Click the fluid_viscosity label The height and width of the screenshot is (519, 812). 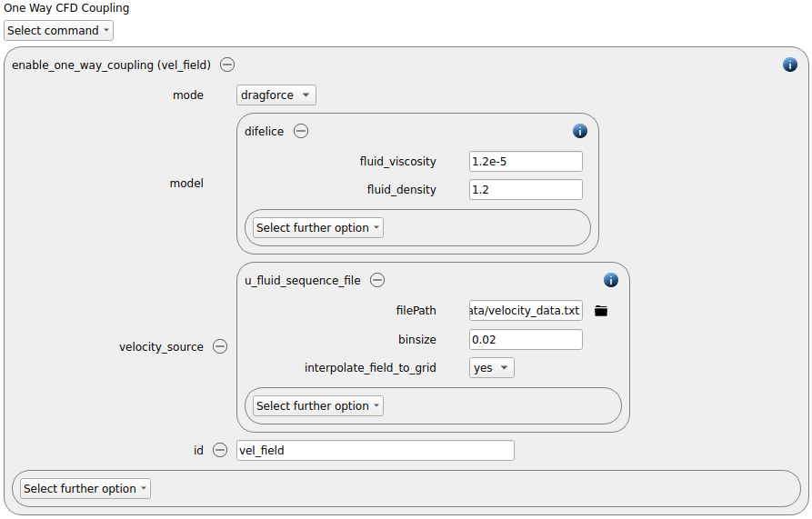[x=397, y=162]
